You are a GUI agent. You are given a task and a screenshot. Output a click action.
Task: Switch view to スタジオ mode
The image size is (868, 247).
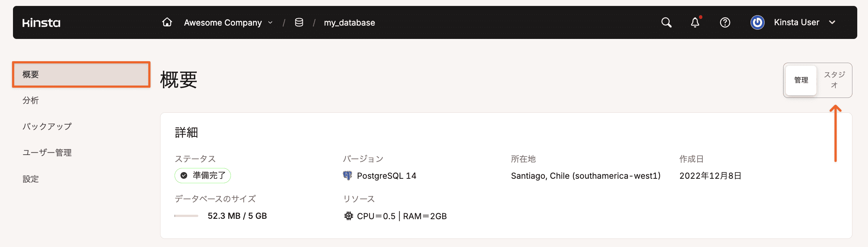[x=834, y=80]
